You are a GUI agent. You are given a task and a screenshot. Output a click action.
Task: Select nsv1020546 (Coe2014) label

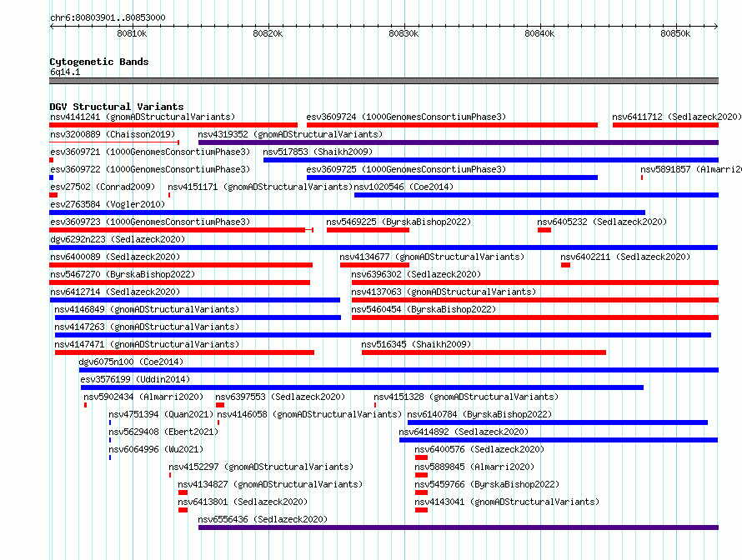click(404, 187)
